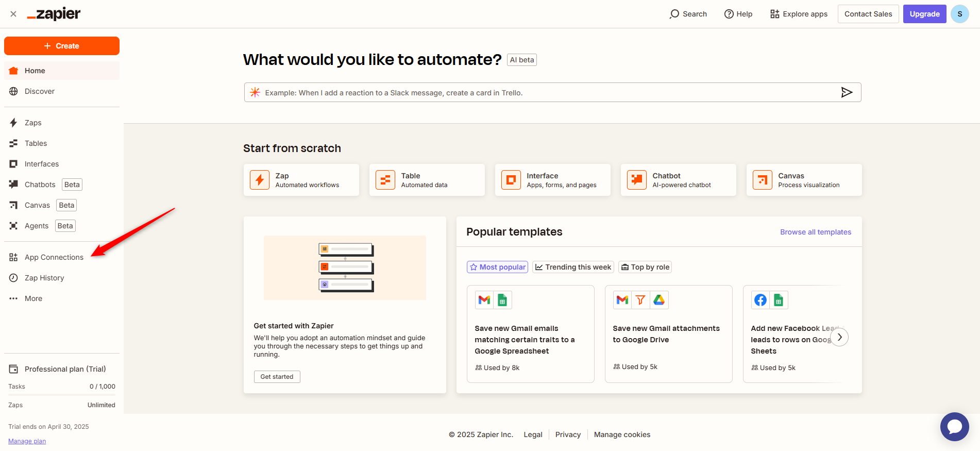Click the Chatbot card icon
Image resolution: width=980 pixels, height=451 pixels.
click(x=636, y=180)
